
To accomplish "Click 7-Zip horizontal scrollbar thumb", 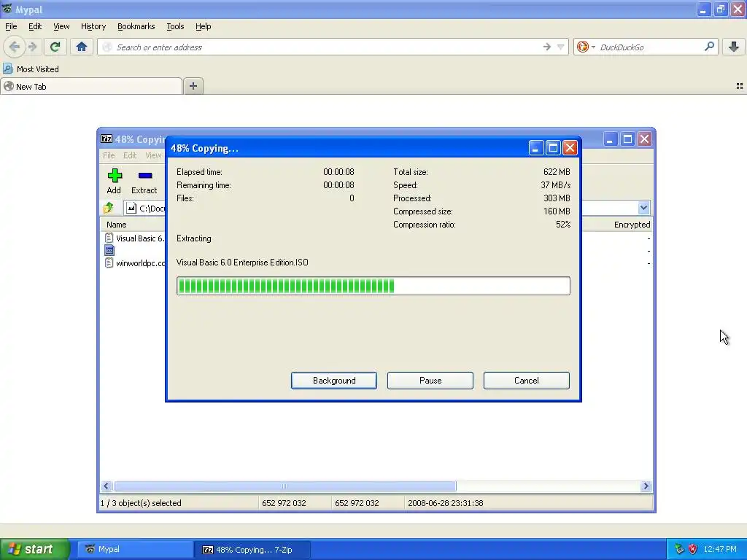I will click(x=285, y=486).
